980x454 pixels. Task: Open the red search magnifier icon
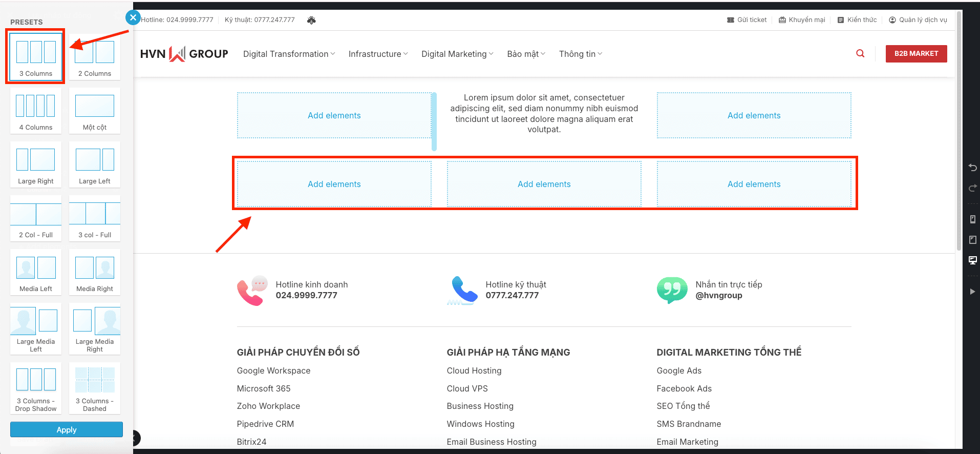pyautogui.click(x=860, y=54)
